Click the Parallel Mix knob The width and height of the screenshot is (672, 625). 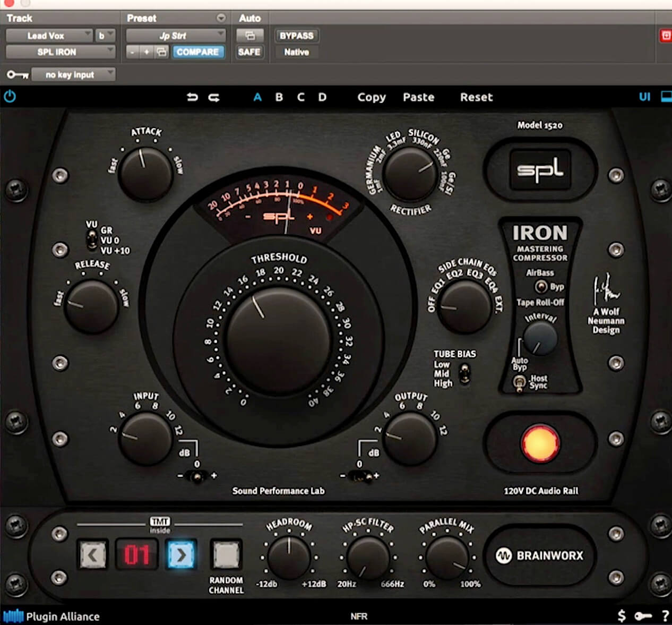[x=447, y=558]
